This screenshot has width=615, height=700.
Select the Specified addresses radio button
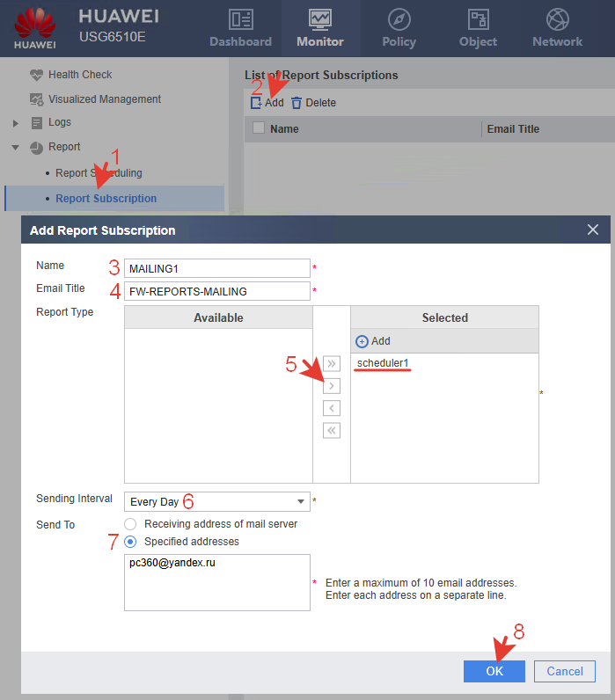(130, 542)
